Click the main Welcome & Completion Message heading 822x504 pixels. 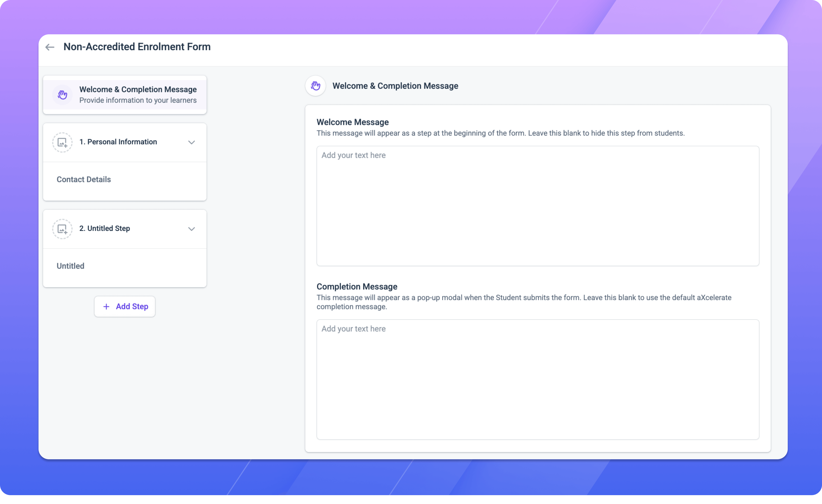[395, 86]
